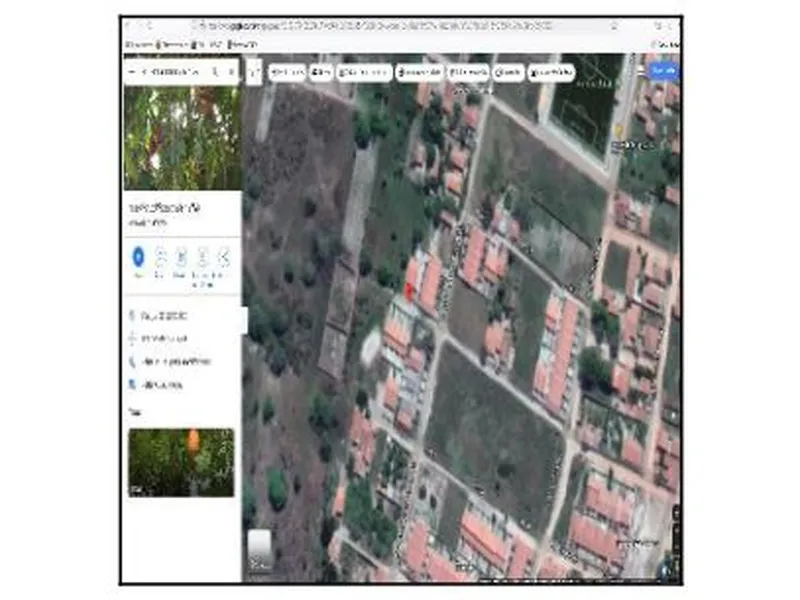Screen dimensions: 800x600
Task: Click the red location marker on the map
Action: pyautogui.click(x=408, y=290)
